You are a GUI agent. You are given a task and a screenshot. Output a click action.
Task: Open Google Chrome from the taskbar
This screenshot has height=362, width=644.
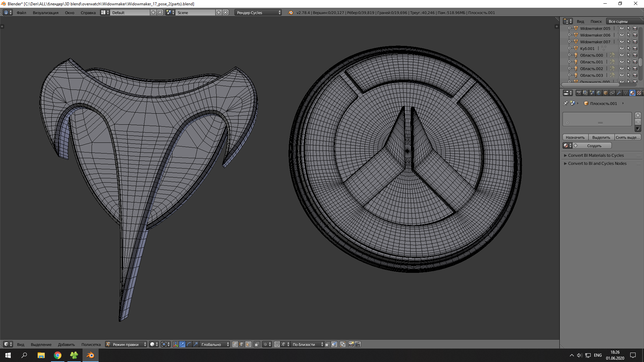point(58,355)
